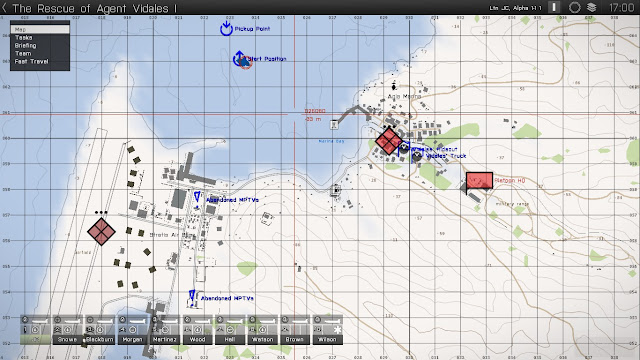
Task: Toggle map textures with the layers icon
Action: coord(591,7)
